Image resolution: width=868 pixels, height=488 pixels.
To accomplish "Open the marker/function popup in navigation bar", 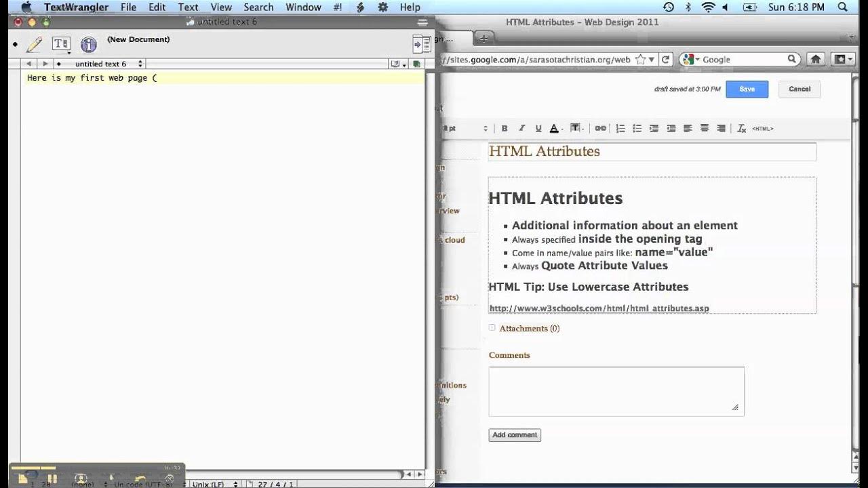I will click(x=397, y=64).
